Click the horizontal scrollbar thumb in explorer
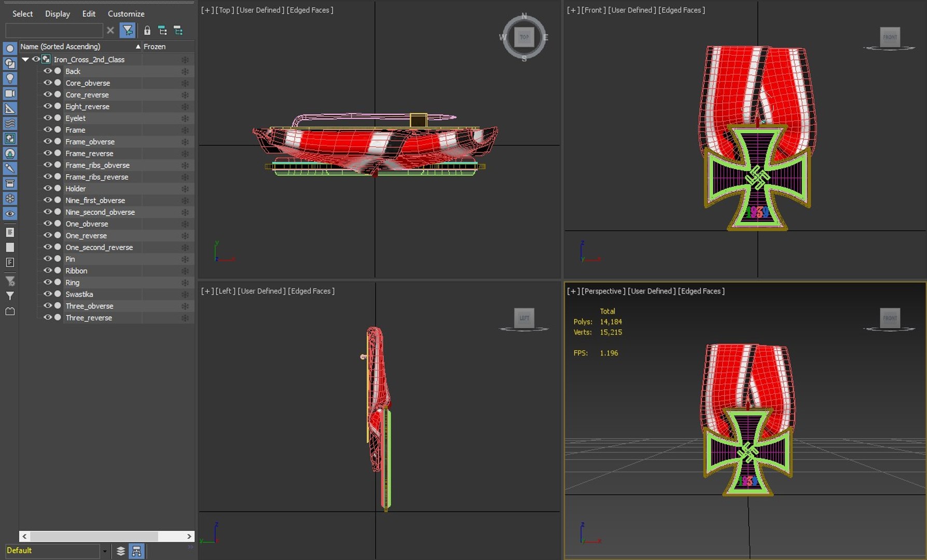This screenshot has width=927, height=560. click(x=94, y=536)
